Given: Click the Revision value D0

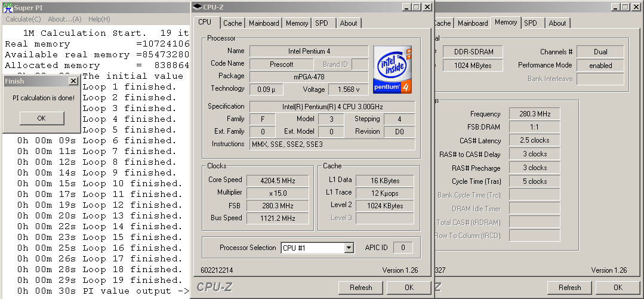Looking at the screenshot, I should pos(399,132).
